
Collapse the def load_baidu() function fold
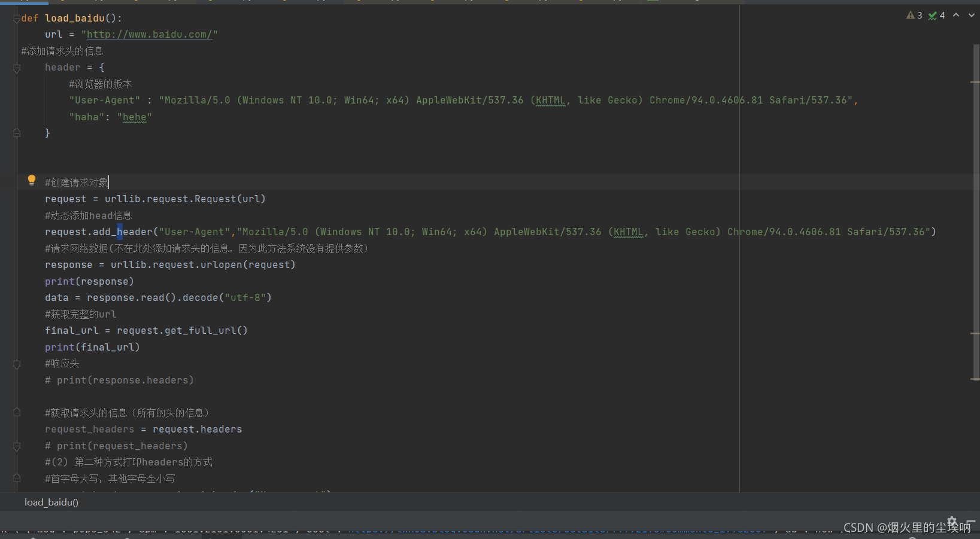tap(17, 19)
